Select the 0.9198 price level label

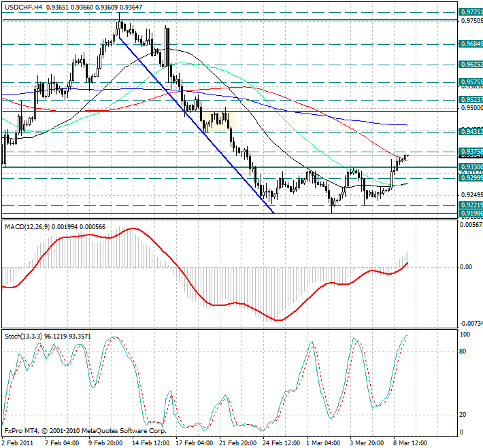point(471,213)
